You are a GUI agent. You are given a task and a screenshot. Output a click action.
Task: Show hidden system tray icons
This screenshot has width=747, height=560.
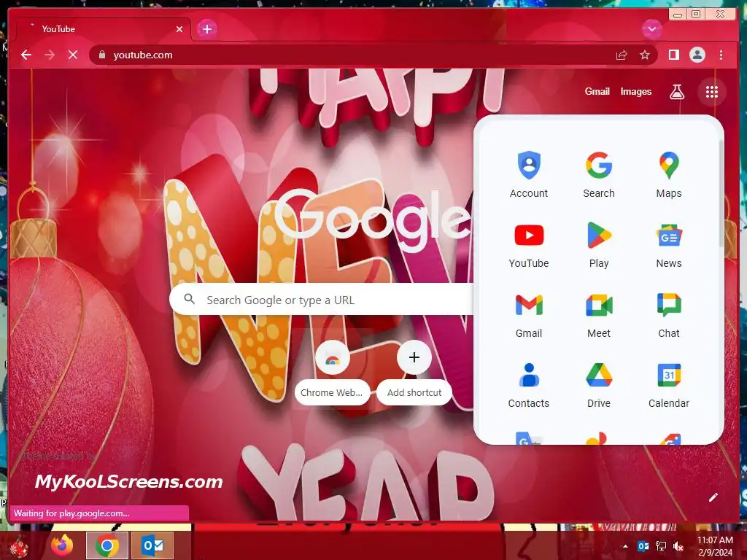pyautogui.click(x=625, y=546)
